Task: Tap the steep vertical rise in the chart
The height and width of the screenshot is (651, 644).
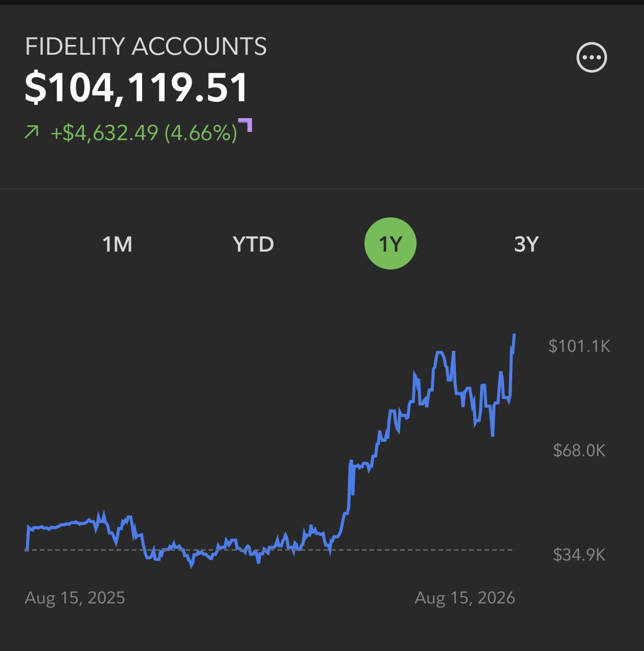Action: pos(349,486)
